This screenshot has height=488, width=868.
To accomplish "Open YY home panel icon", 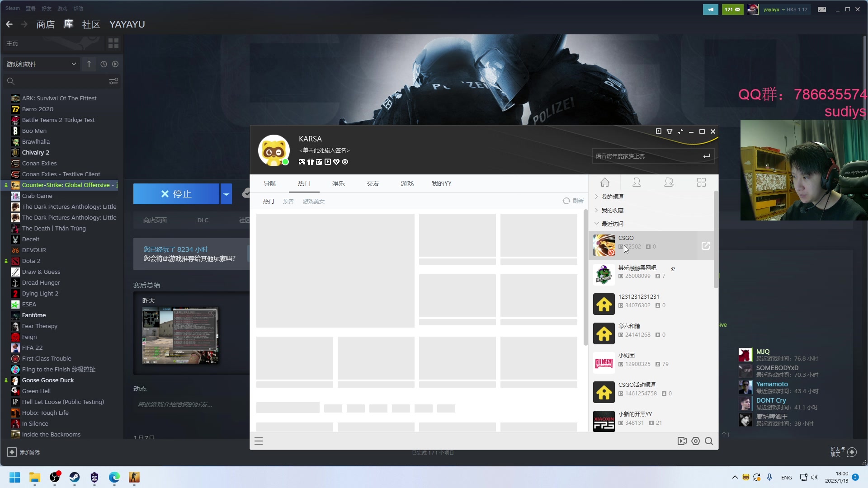I will (x=605, y=183).
